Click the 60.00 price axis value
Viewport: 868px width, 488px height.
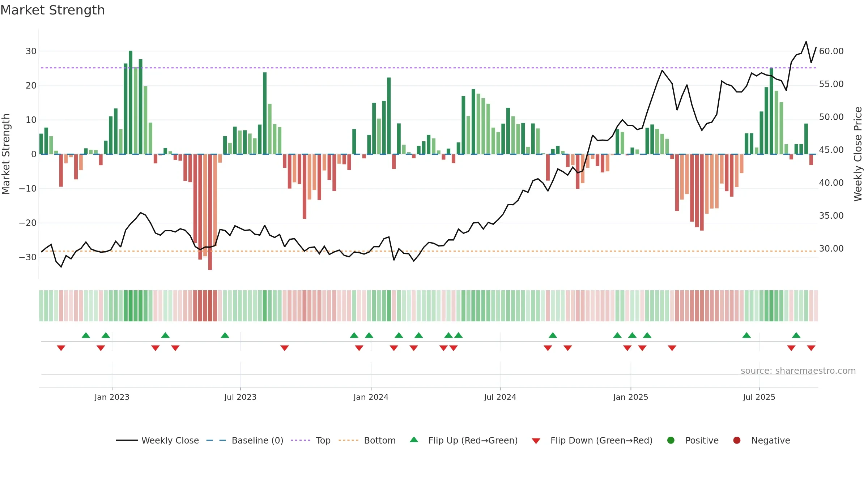point(831,51)
